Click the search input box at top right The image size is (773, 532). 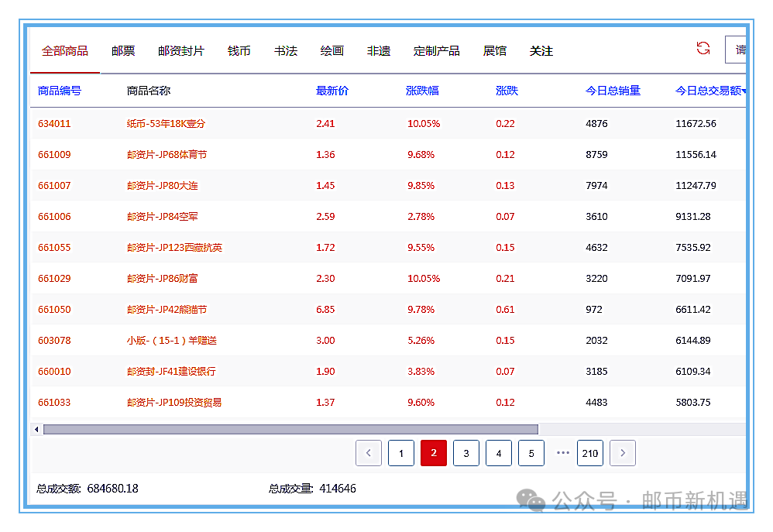coord(736,50)
